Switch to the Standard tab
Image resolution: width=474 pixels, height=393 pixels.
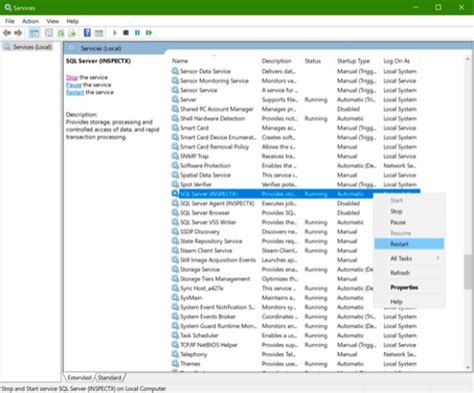[x=109, y=378]
